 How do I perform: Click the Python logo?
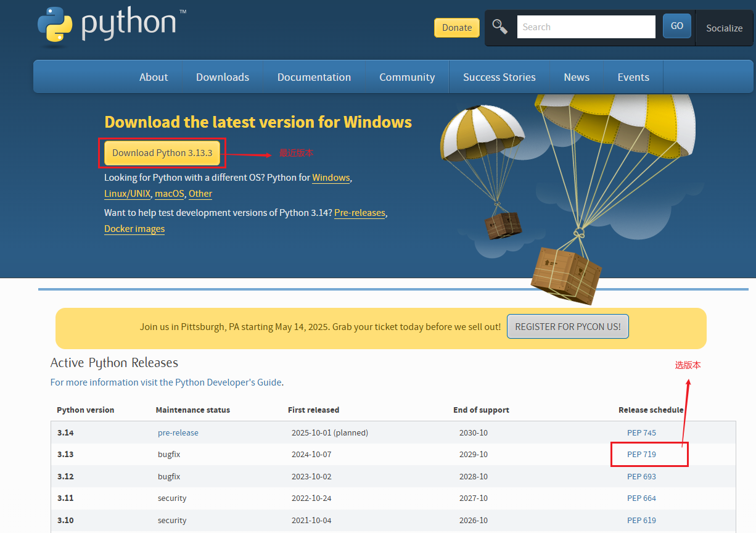pyautogui.click(x=55, y=27)
